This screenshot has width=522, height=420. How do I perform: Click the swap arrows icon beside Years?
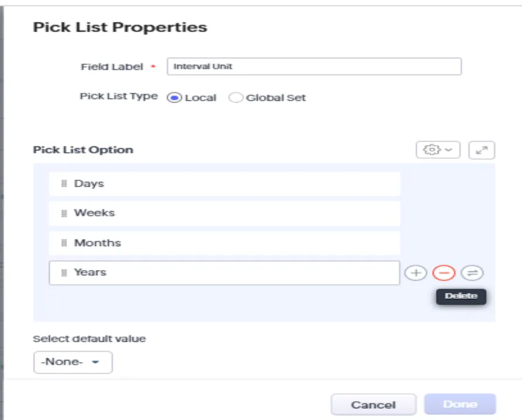pyautogui.click(x=472, y=273)
